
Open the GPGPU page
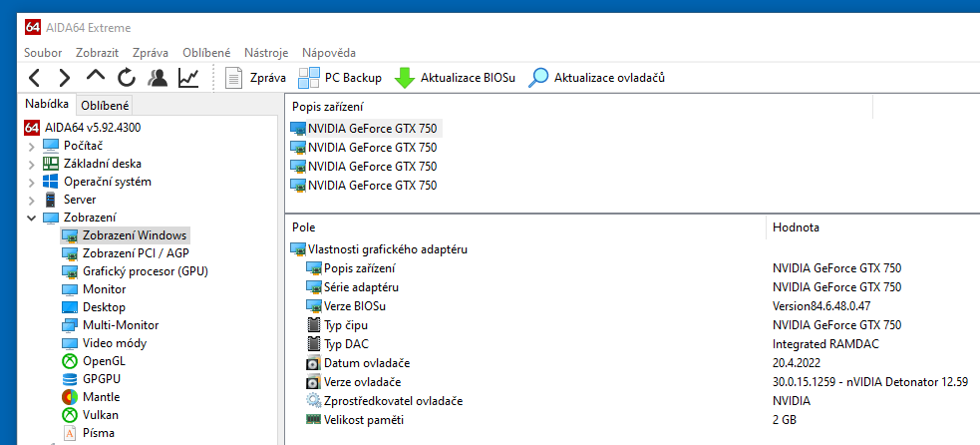coord(92,379)
